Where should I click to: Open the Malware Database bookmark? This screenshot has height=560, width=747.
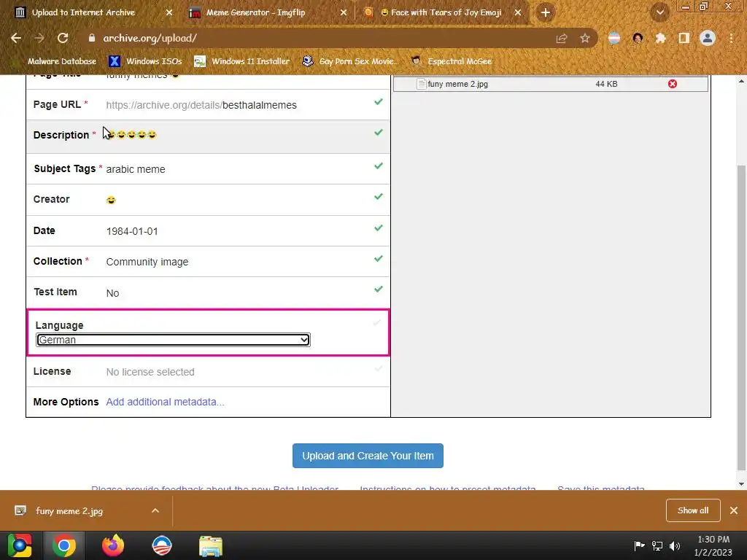(62, 61)
